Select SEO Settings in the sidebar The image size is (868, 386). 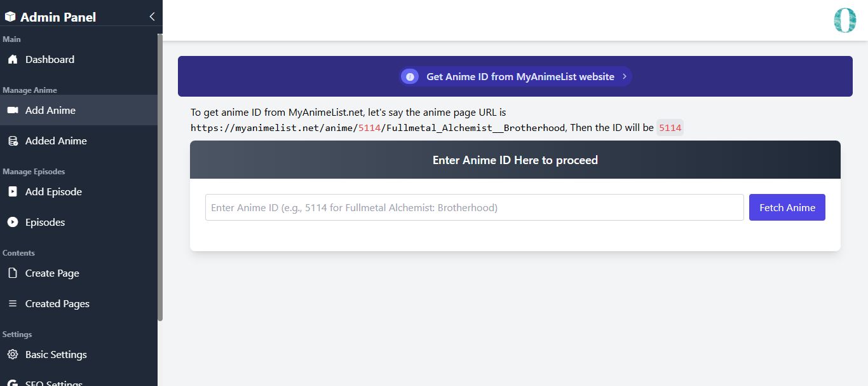[x=54, y=382]
